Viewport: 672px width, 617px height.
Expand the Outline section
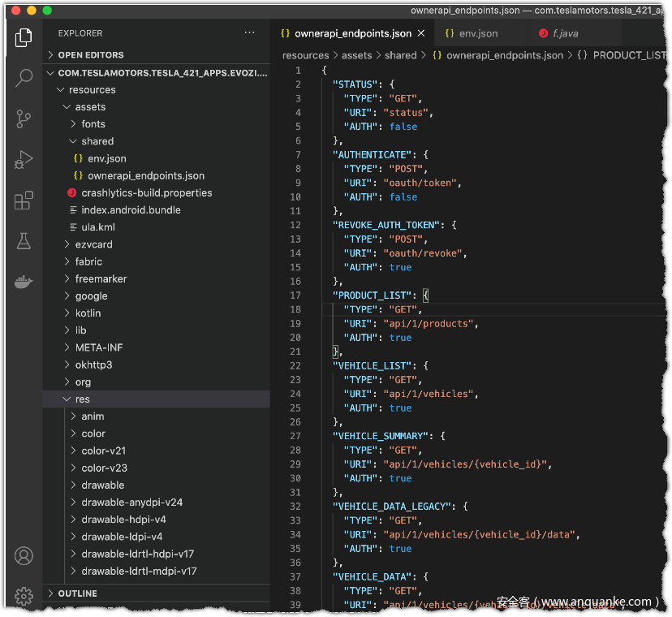pyautogui.click(x=77, y=593)
